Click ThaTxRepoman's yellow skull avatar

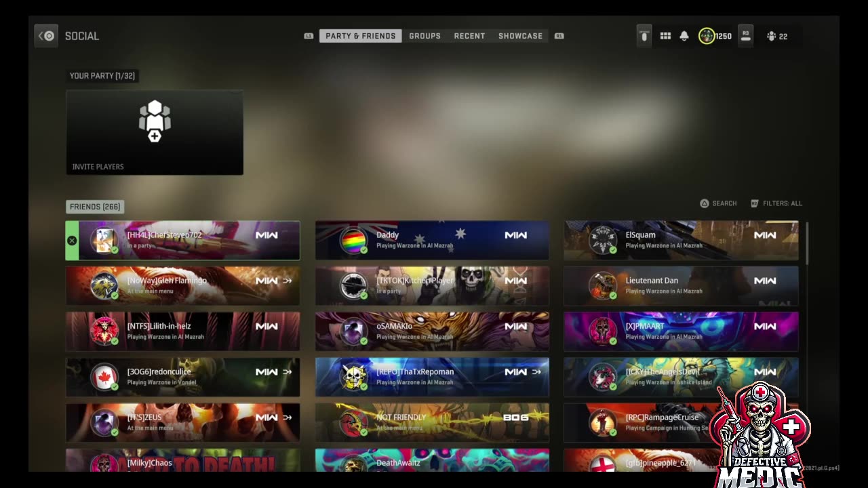[x=353, y=378]
